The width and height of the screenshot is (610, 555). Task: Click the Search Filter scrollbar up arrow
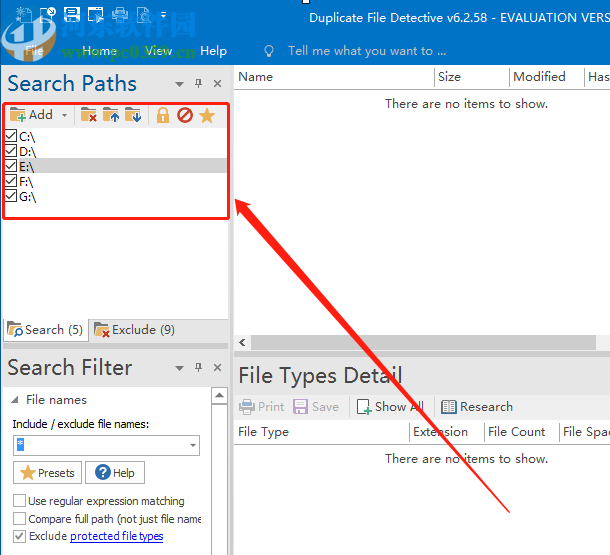(x=219, y=396)
